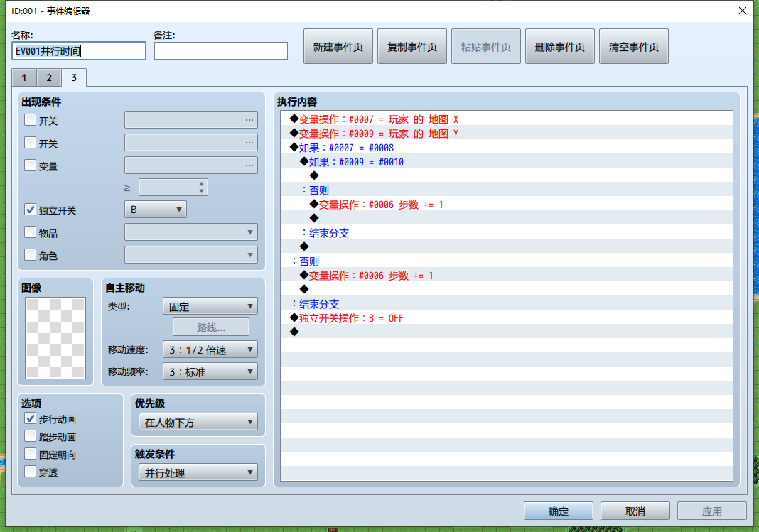Select the 独立开关操作：B = OFF command line

506,318
